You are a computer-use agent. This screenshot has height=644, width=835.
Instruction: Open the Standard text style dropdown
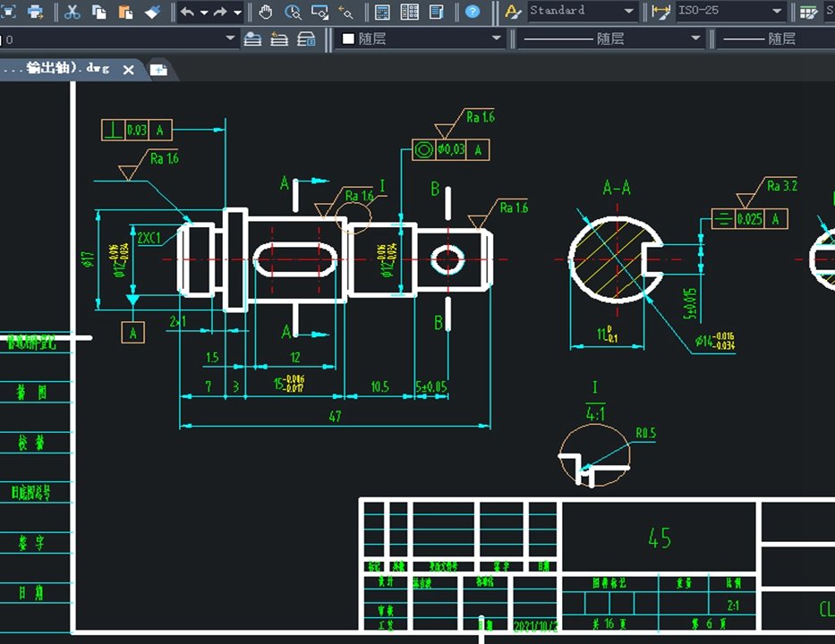(x=583, y=11)
